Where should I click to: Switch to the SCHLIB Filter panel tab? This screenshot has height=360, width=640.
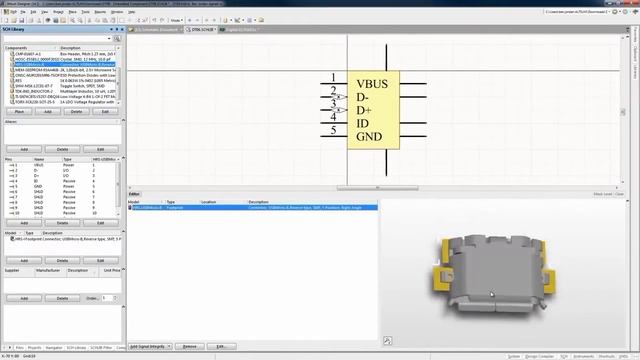pyautogui.click(x=101, y=348)
